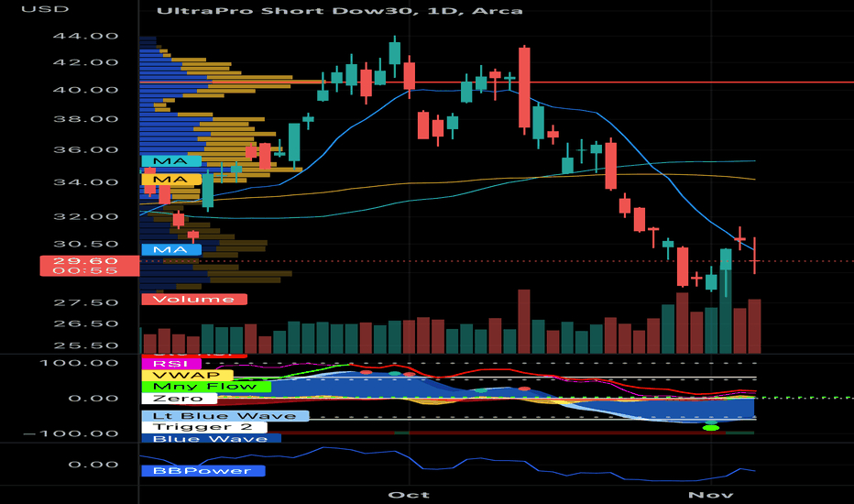Click the current price tag 29.60
Screen dimensions: 854x504
coord(89,266)
